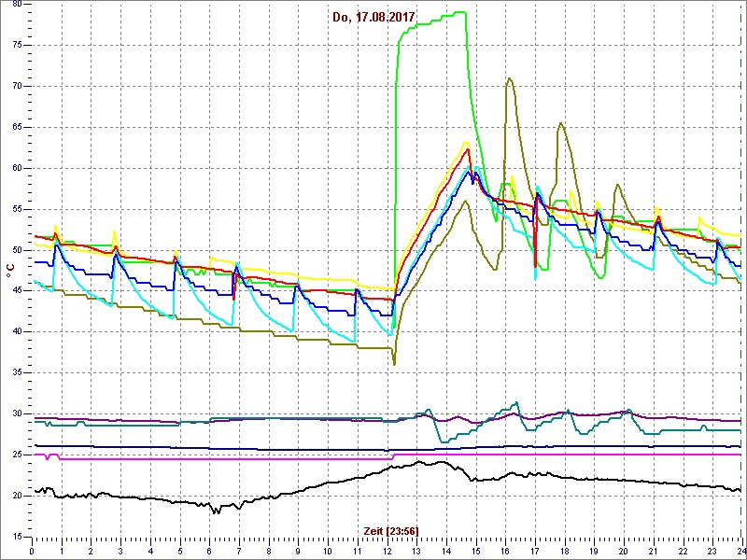The width and height of the screenshot is (747, 560).
Task: Select the 25 value on temperature axis
Action: point(16,455)
